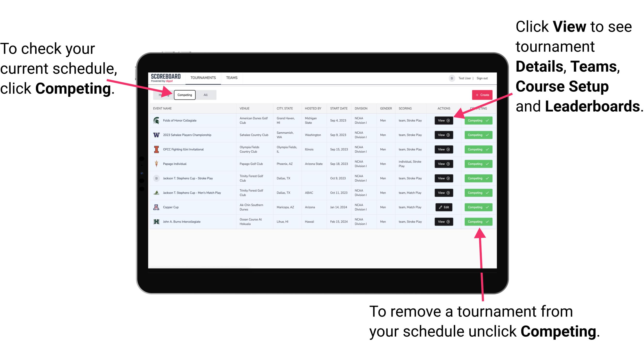Click the Create button to add tournament
The width and height of the screenshot is (644, 346).
pyautogui.click(x=482, y=95)
